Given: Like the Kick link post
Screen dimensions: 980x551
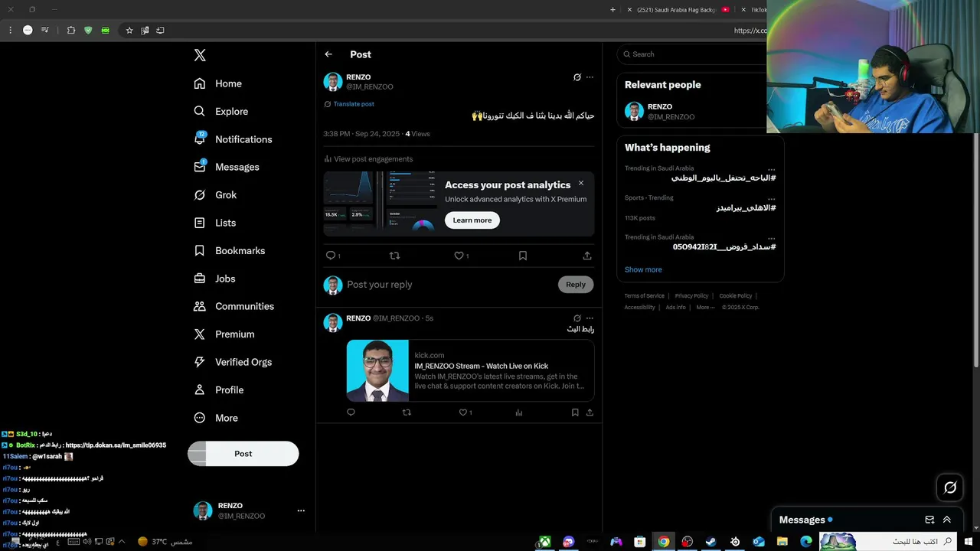Looking at the screenshot, I should (463, 412).
